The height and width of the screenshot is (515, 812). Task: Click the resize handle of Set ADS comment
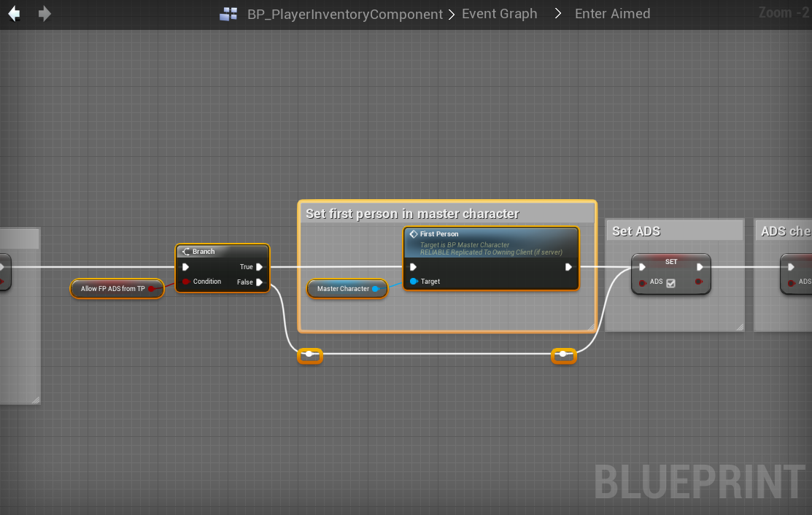coord(740,327)
